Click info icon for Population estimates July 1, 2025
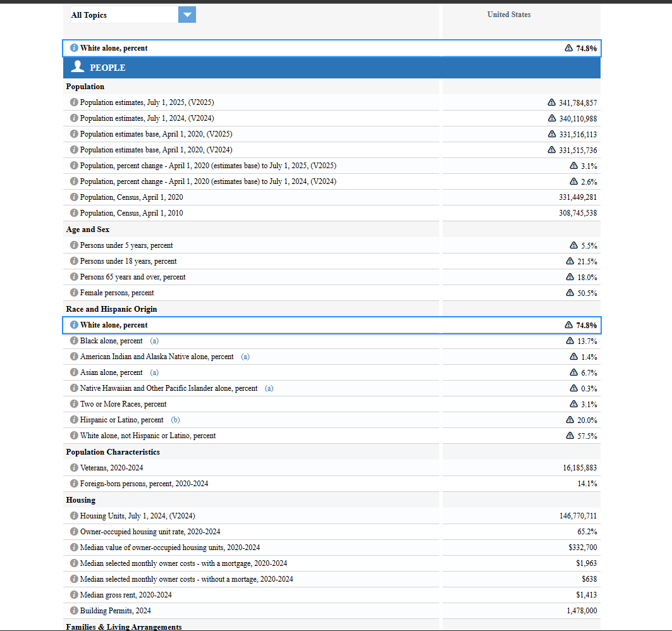Screen dimensions: 672x631 [x=74, y=102]
